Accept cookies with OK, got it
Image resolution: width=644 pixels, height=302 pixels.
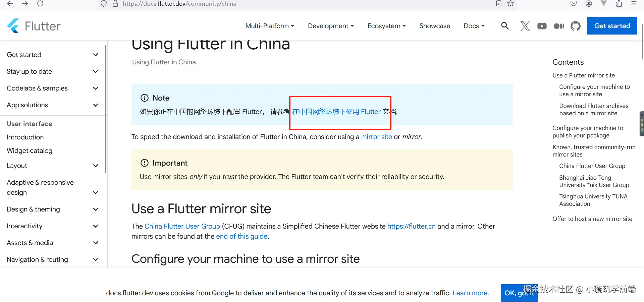pyautogui.click(x=519, y=293)
